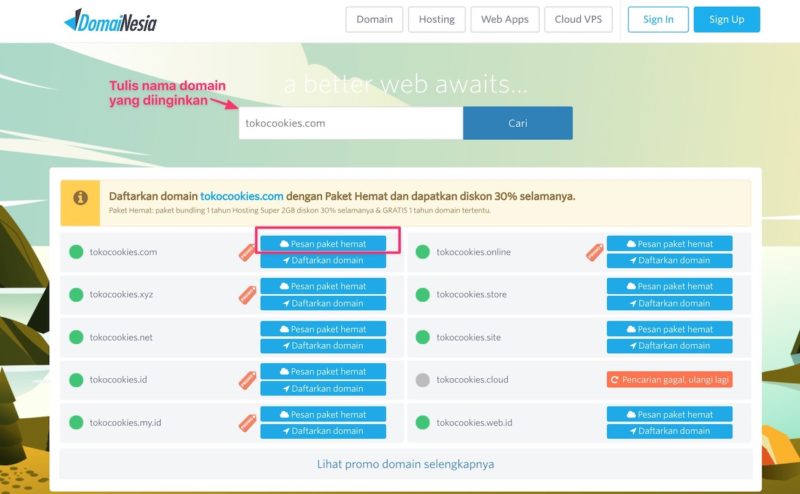800x494 pixels.
Task: Open tokocookies.com link in promo banner
Action: pyautogui.click(x=241, y=196)
